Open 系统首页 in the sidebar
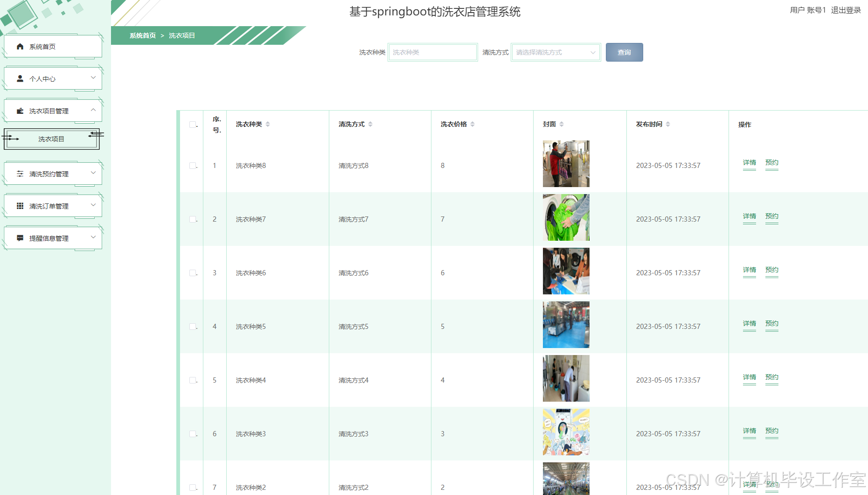The width and height of the screenshot is (868, 495). point(53,47)
